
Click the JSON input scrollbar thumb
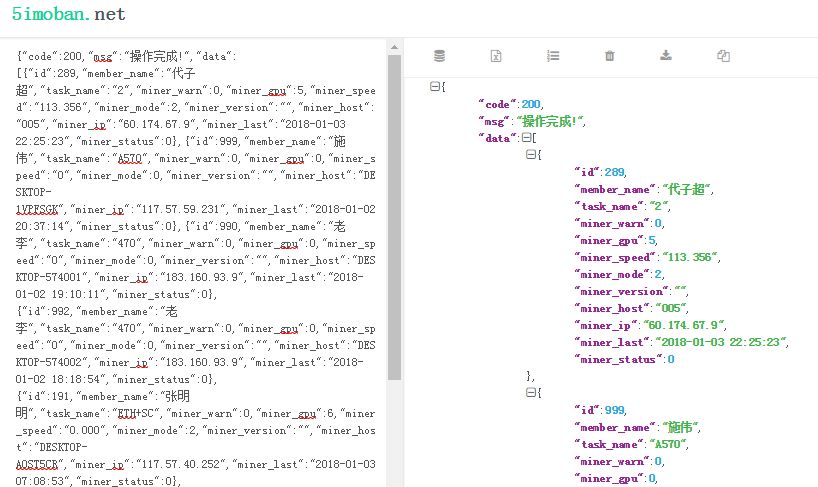394,217
